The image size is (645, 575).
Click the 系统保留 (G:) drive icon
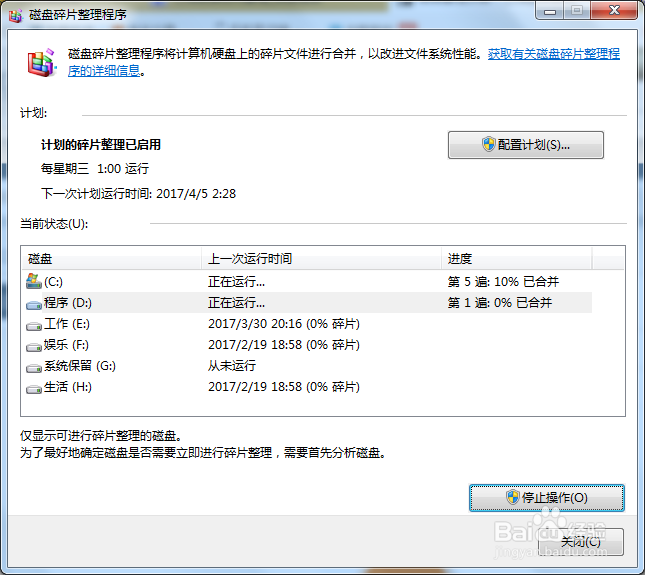33,367
